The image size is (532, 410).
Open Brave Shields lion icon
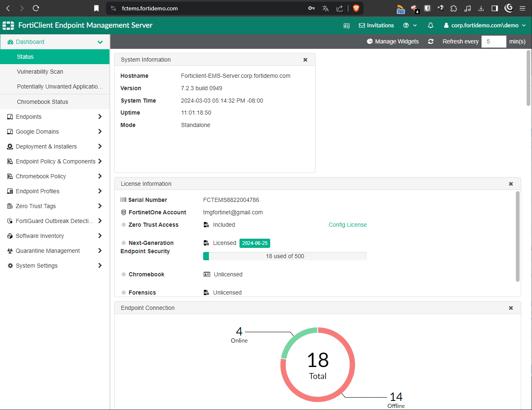pyautogui.click(x=356, y=8)
